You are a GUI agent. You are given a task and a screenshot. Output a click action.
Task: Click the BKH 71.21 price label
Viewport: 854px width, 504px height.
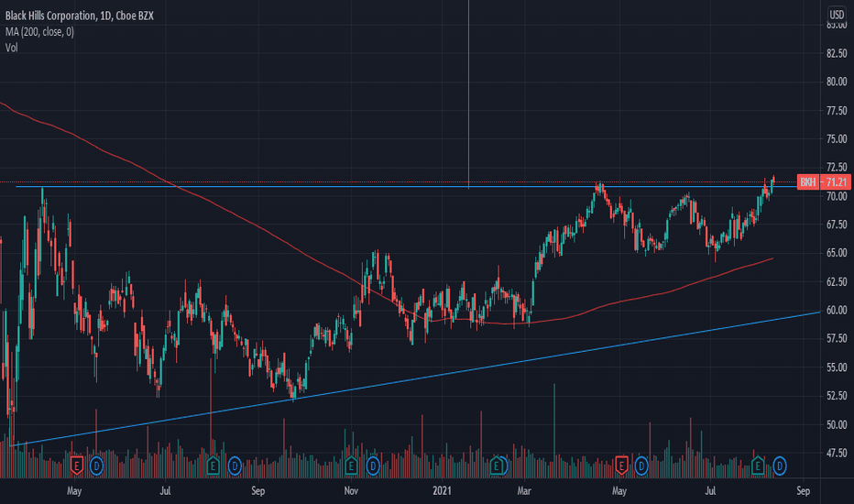pyautogui.click(x=824, y=182)
